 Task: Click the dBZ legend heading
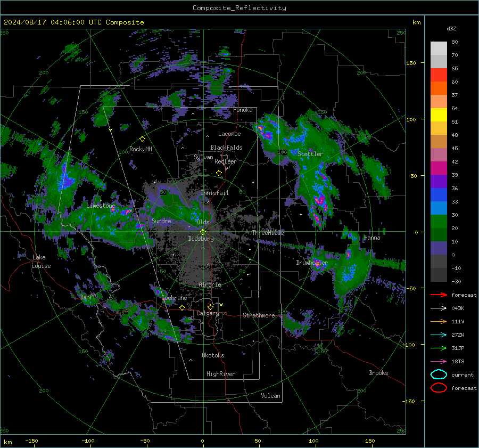[451, 28]
